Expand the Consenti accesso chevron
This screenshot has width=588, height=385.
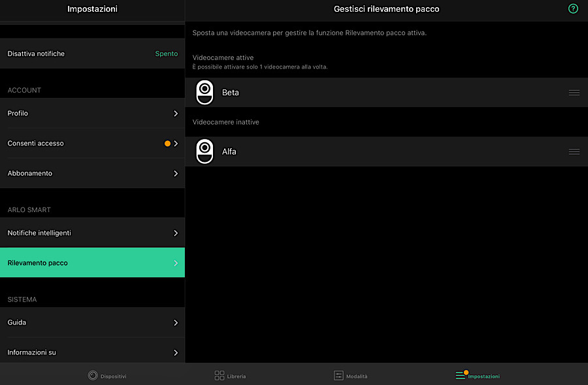tap(176, 144)
